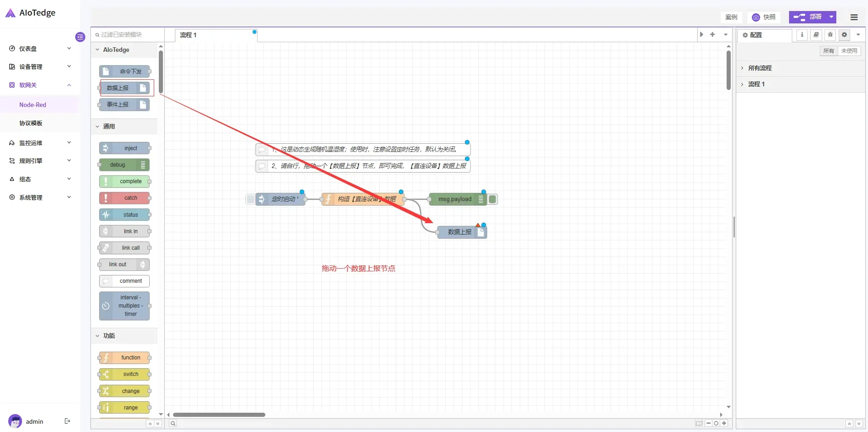Open the 协议模板 menu item

click(39, 123)
